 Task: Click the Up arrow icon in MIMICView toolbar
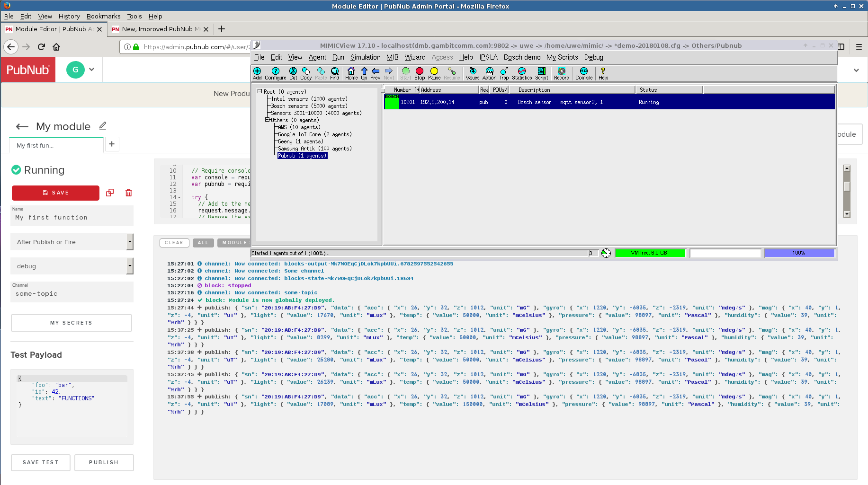(x=364, y=73)
